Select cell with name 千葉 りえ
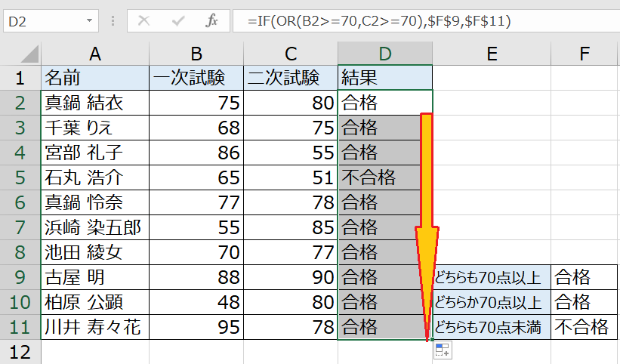The height and width of the screenshot is (364, 620). (x=95, y=128)
